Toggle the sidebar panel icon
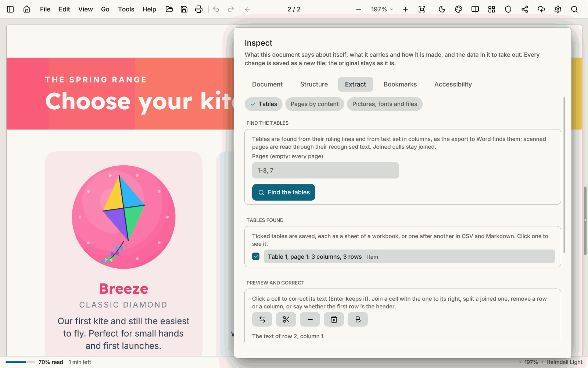 (x=10, y=9)
